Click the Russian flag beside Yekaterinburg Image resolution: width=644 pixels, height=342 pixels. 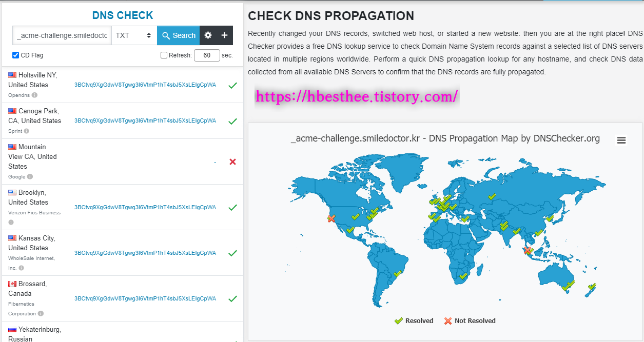(x=12, y=330)
